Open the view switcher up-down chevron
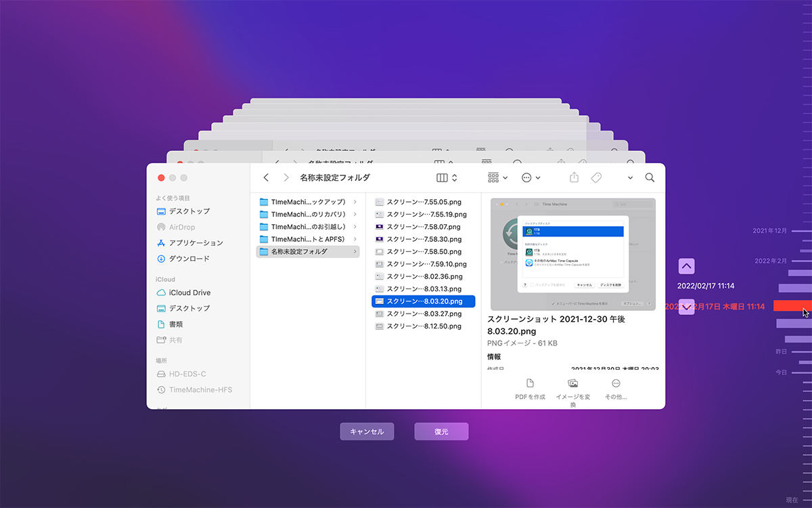This screenshot has height=508, width=812. point(455,177)
